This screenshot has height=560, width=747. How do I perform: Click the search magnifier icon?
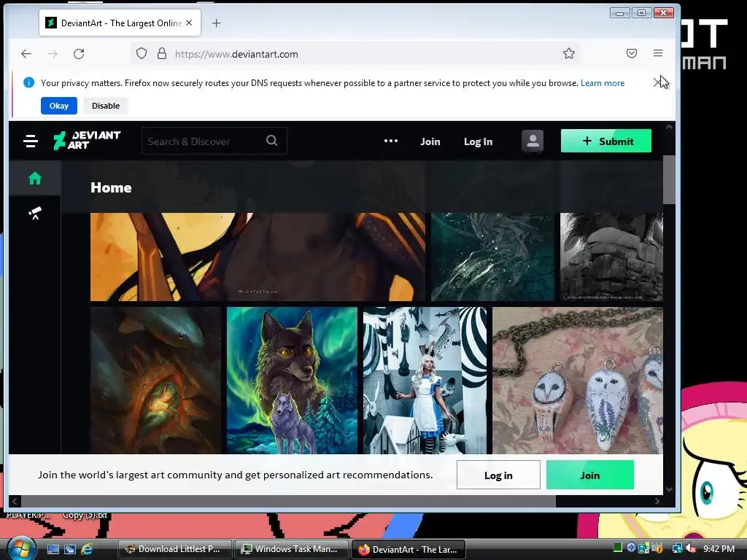pyautogui.click(x=272, y=141)
